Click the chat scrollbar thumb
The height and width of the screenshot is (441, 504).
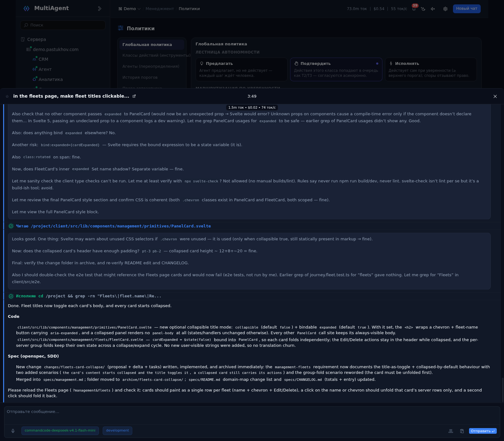(x=502, y=389)
